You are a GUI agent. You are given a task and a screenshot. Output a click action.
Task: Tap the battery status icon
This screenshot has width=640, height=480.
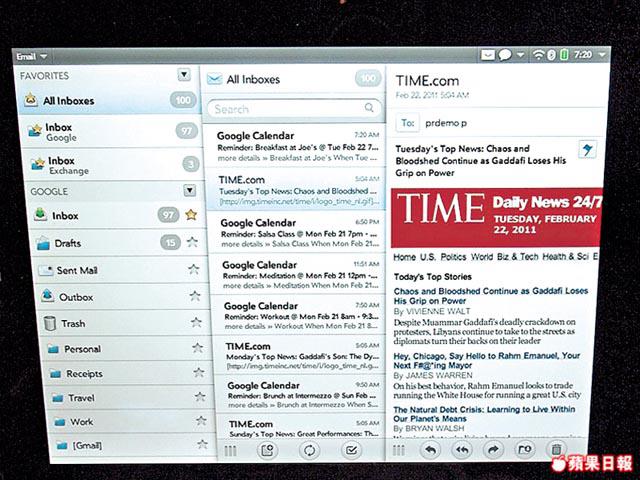[x=564, y=55]
